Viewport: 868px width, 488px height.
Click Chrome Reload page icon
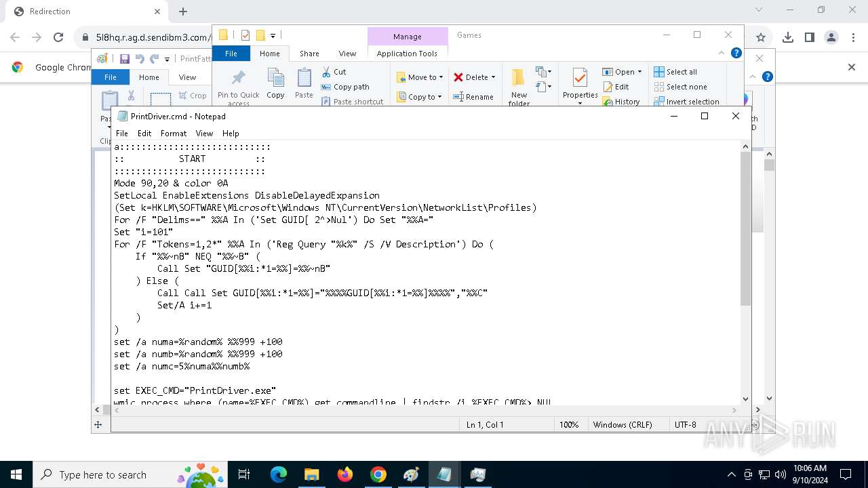(58, 37)
